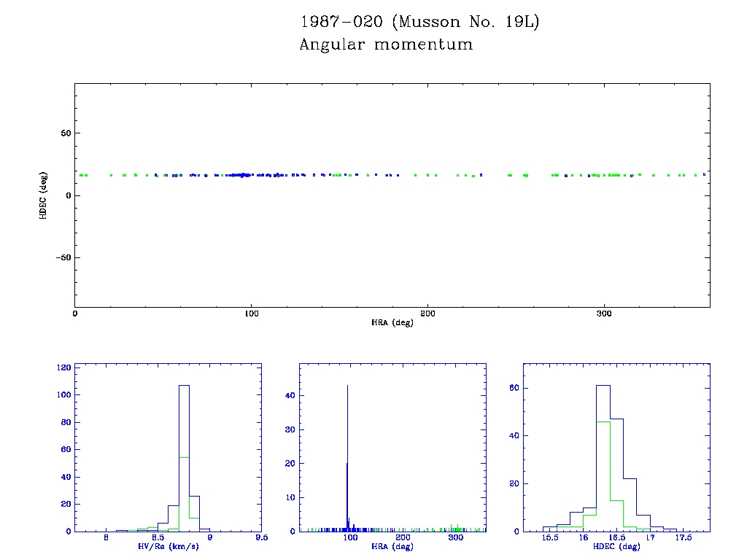Click the "30" tick on the middle histogram y-axis
The image size is (747, 560).
[x=290, y=429]
